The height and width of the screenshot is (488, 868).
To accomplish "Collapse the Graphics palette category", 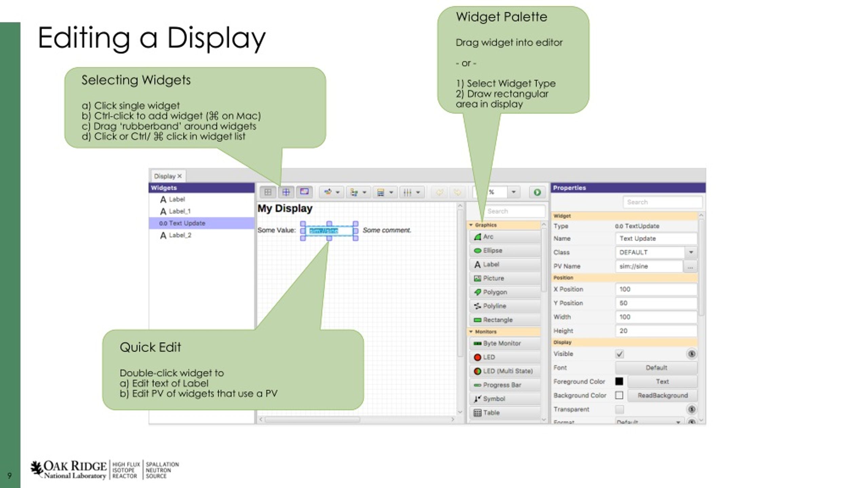I will click(471, 225).
